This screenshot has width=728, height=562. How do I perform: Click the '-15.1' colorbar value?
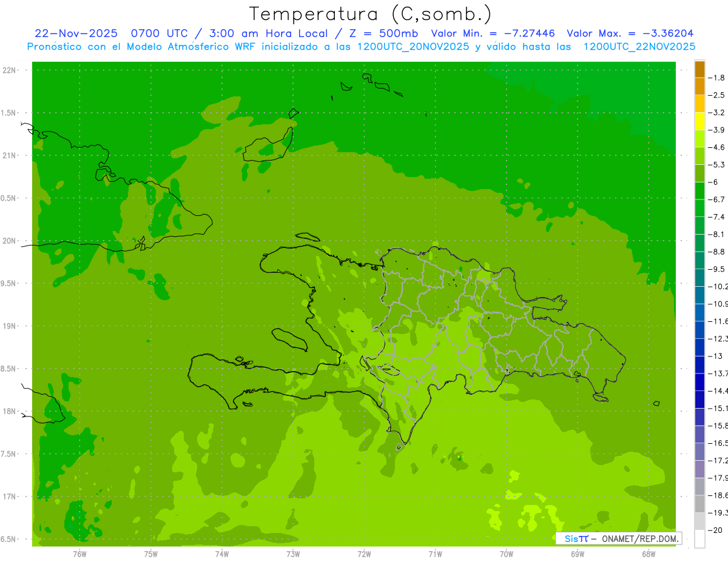click(718, 408)
